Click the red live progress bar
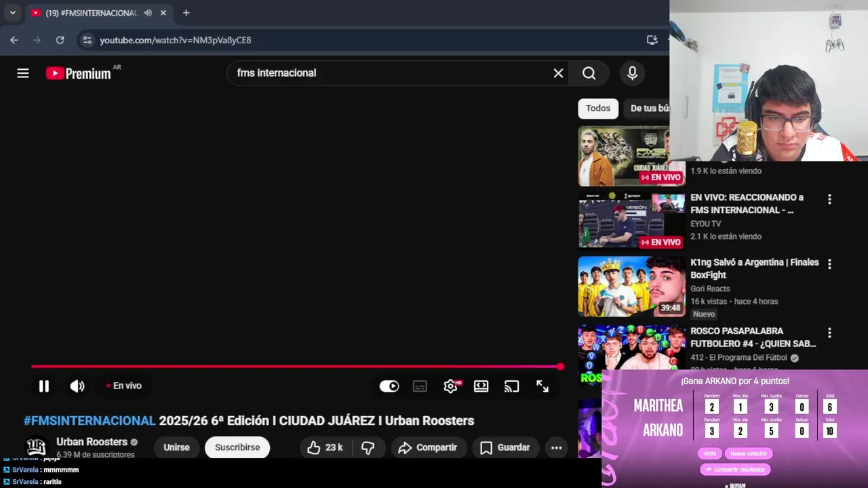 297,367
